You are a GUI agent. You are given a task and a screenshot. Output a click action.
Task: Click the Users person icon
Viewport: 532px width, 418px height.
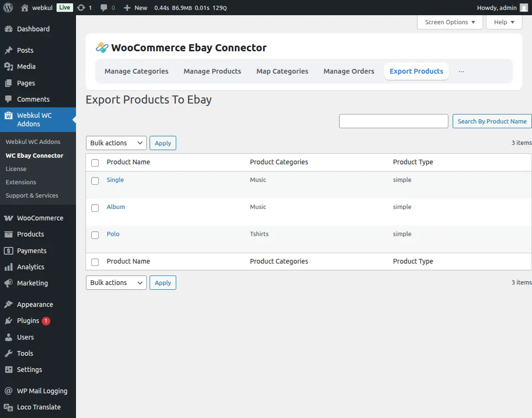(x=9, y=337)
